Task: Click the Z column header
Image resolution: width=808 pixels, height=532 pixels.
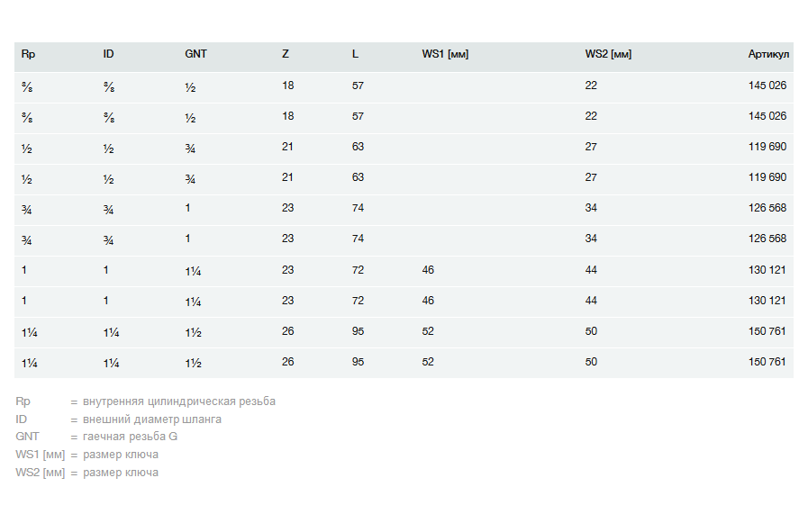Action: (286, 54)
